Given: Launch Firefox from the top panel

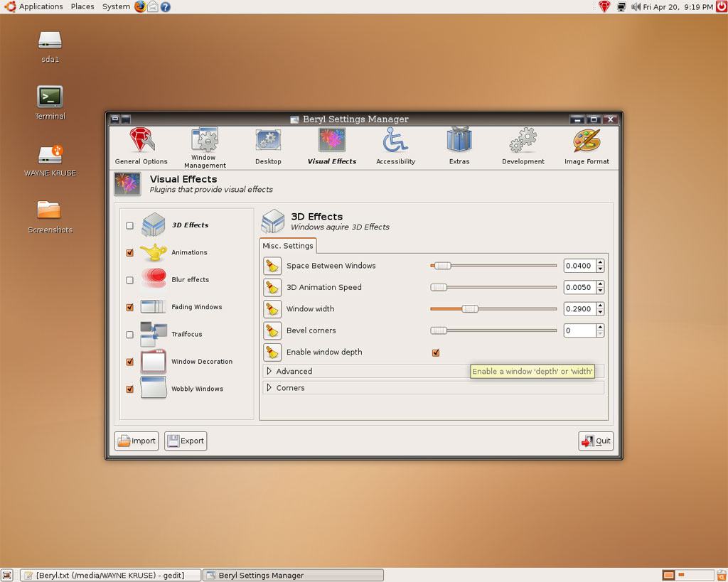Looking at the screenshot, I should pyautogui.click(x=140, y=6).
